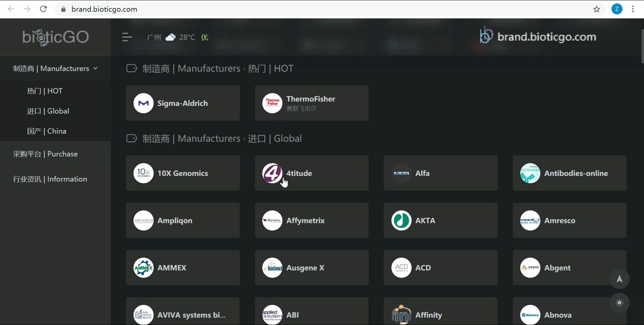Click the Ampliqon brand name

175,220
